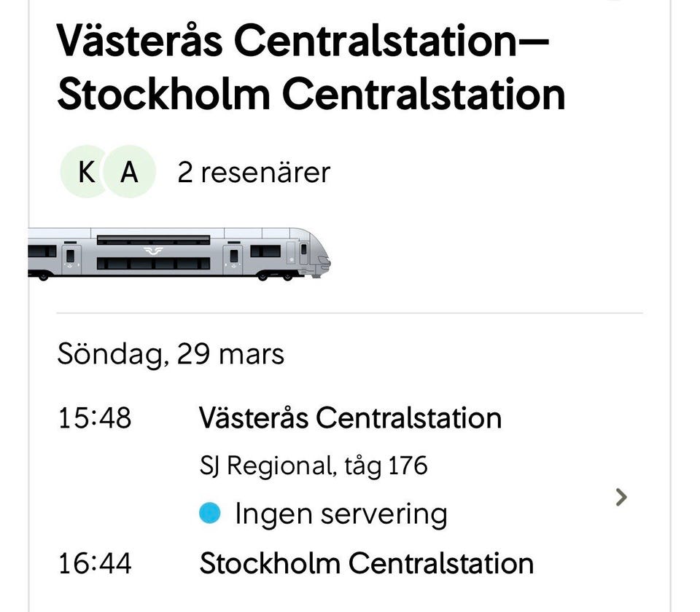Screen dimensions: 700x612
Task: Click the "Västerås Centralstation—" heading line
Action: tap(301, 43)
